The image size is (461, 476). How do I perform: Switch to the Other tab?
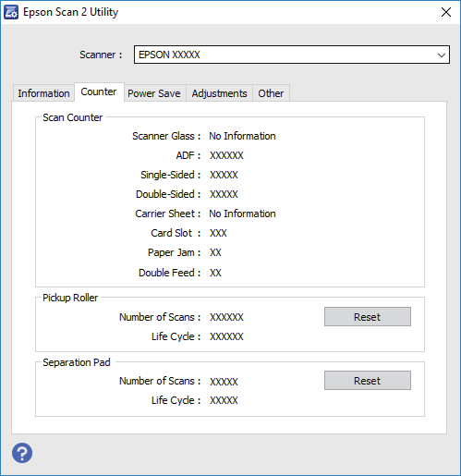271,93
